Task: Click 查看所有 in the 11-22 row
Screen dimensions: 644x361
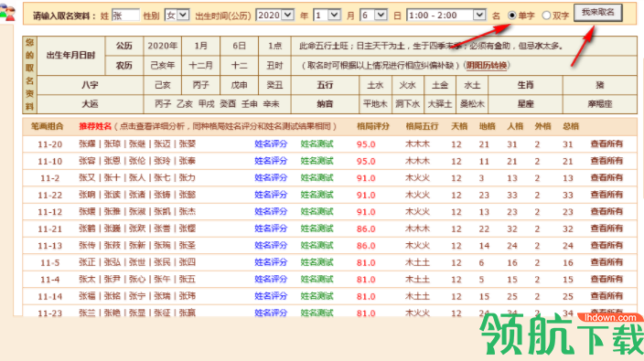Action: coord(606,195)
